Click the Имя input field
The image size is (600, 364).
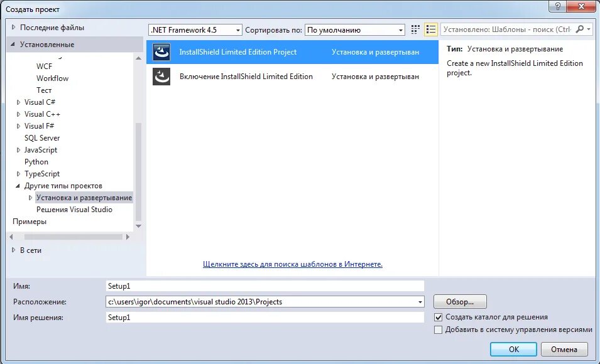[x=265, y=286]
